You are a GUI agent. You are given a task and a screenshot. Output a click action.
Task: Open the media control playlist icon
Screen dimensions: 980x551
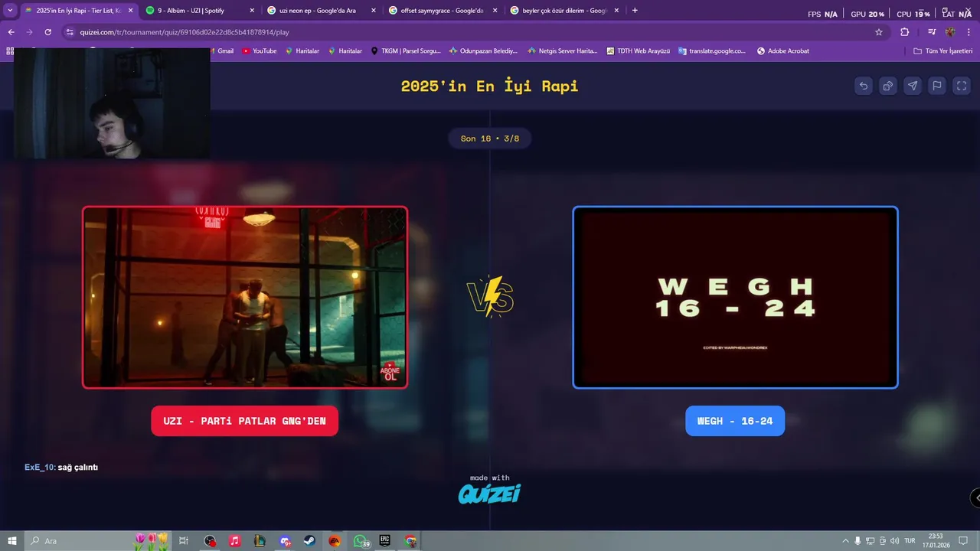click(x=931, y=32)
